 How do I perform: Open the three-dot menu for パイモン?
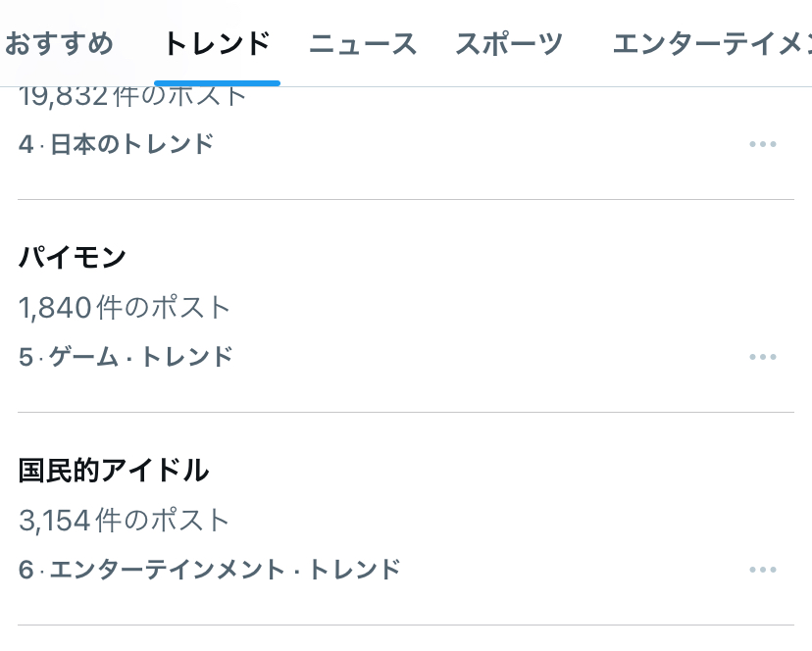(762, 357)
